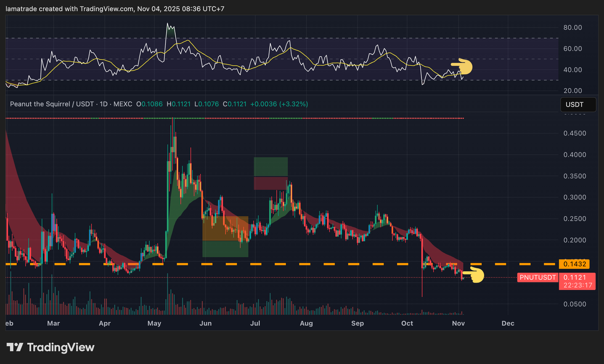Click the Oct label on time axis
The height and width of the screenshot is (364, 604).
point(408,323)
